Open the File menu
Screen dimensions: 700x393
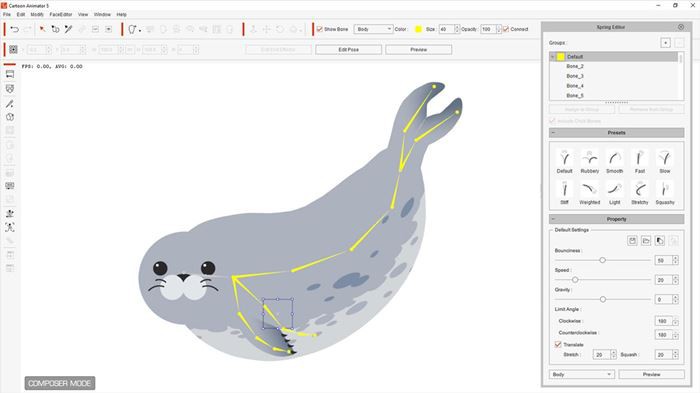7,15
